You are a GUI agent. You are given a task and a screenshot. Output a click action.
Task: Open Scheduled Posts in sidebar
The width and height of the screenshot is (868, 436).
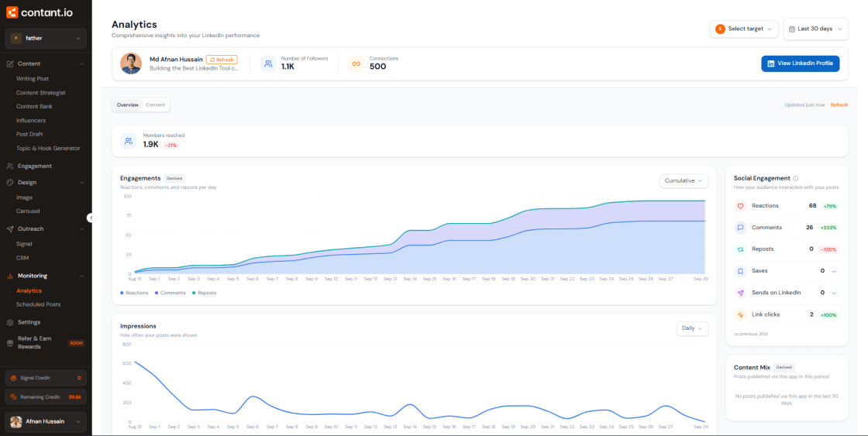(38, 304)
